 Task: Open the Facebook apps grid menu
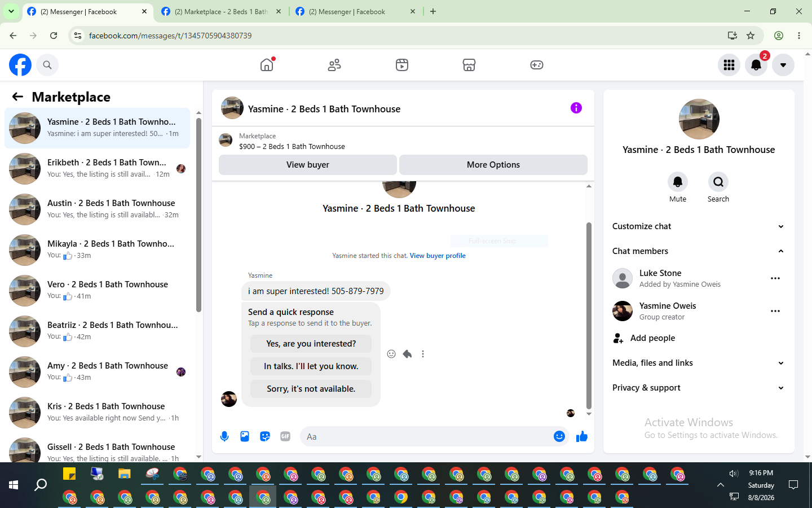click(729, 65)
